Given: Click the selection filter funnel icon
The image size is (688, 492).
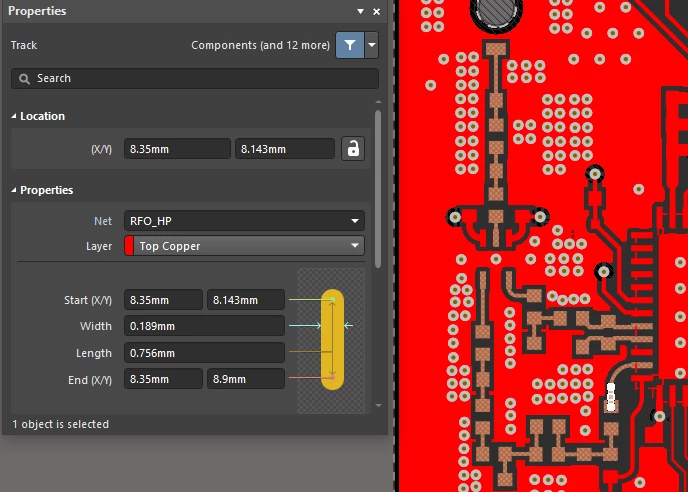Looking at the screenshot, I should pos(350,45).
